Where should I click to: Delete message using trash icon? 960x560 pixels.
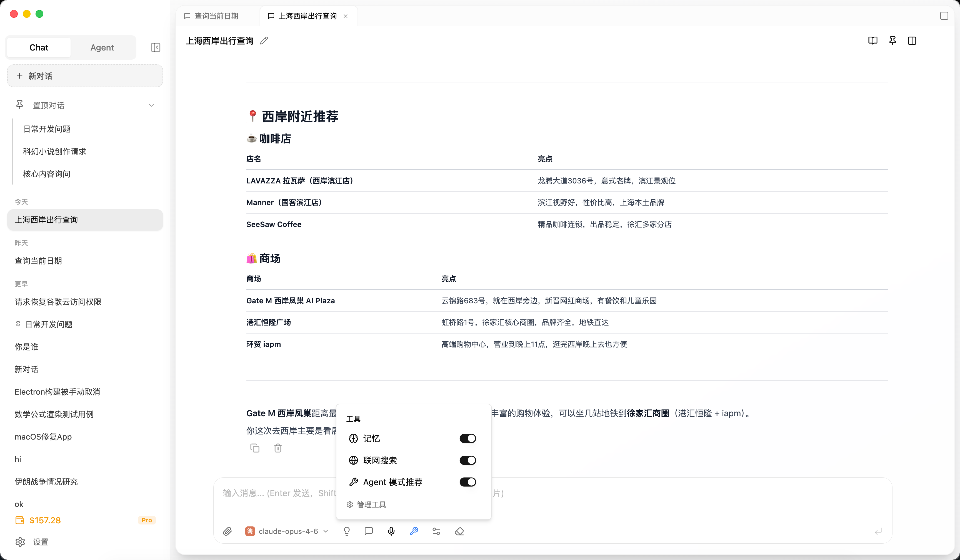pyautogui.click(x=278, y=448)
